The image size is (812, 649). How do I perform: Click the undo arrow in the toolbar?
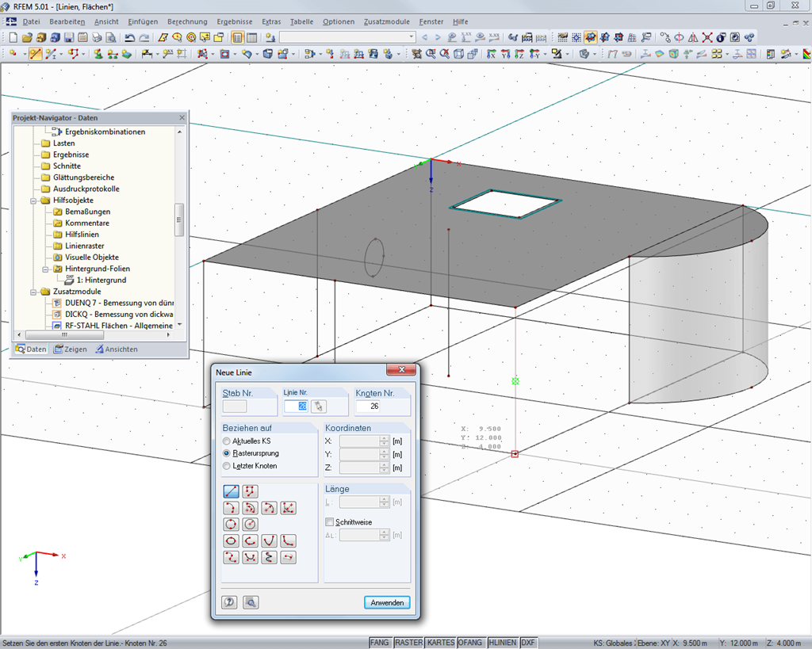129,37
